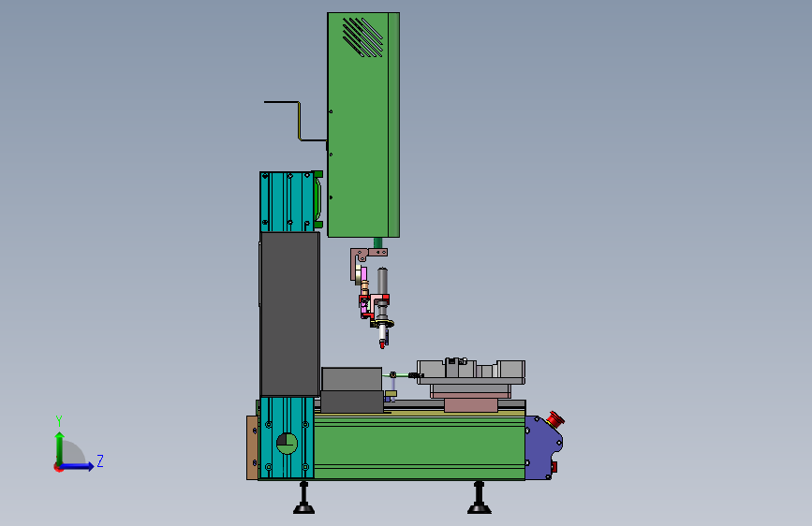Pick the brown rear end plate
The image size is (812, 526).
point(252,447)
